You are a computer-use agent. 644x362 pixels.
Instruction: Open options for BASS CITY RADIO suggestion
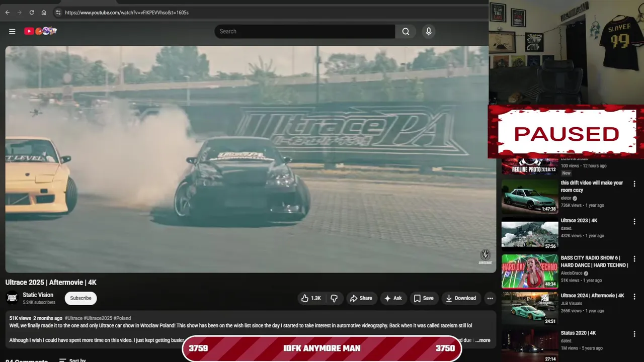[634, 259]
